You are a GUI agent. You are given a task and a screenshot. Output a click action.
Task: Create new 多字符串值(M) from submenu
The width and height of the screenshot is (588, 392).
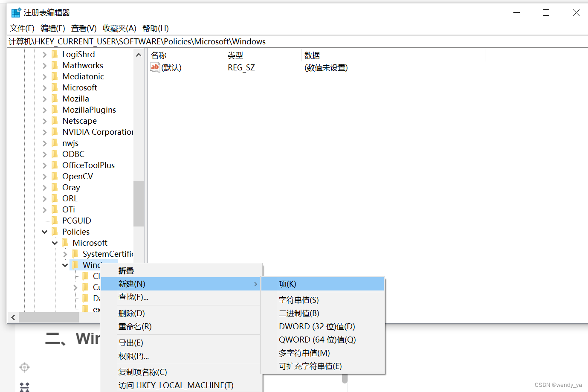click(x=323, y=353)
